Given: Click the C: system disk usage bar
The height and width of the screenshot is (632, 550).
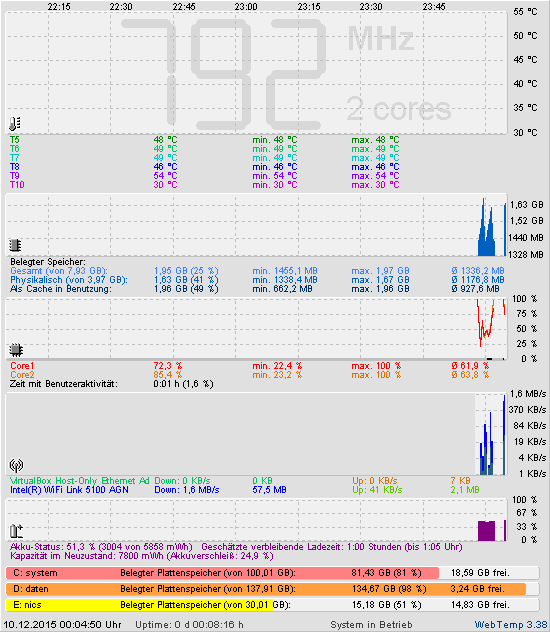Looking at the screenshot, I should [x=272, y=573].
